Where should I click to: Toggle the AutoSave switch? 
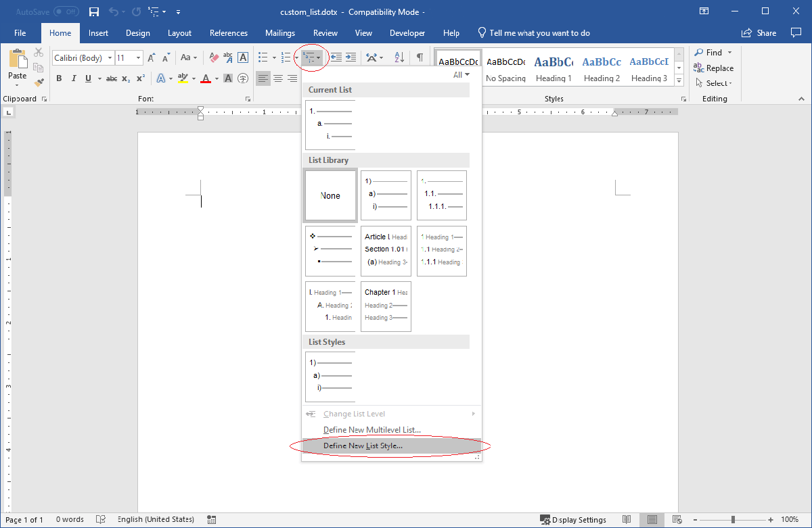(66, 12)
